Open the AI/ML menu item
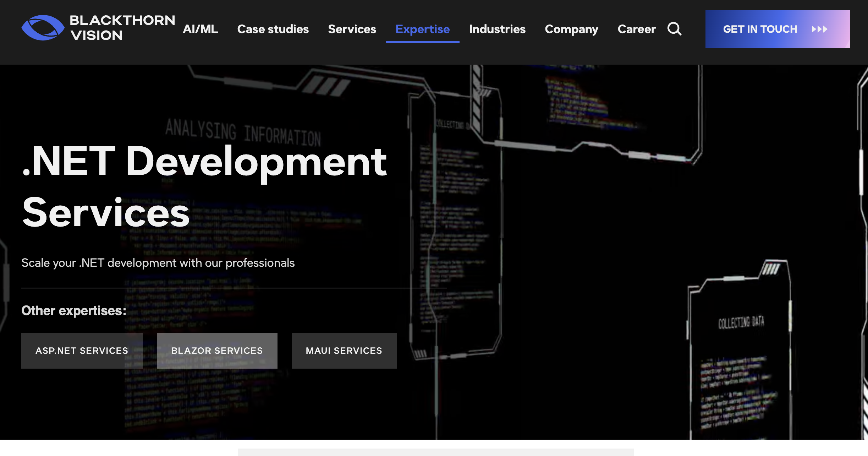This screenshot has width=868, height=456. coord(200,29)
